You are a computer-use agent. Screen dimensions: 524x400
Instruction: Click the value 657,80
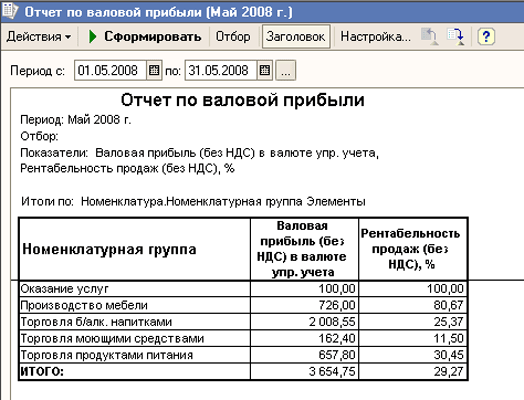(337, 355)
